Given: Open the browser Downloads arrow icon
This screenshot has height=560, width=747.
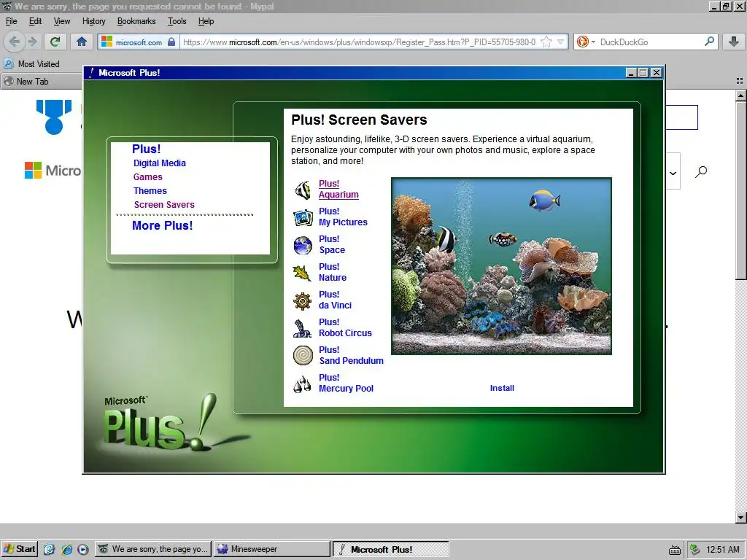Looking at the screenshot, I should [734, 42].
